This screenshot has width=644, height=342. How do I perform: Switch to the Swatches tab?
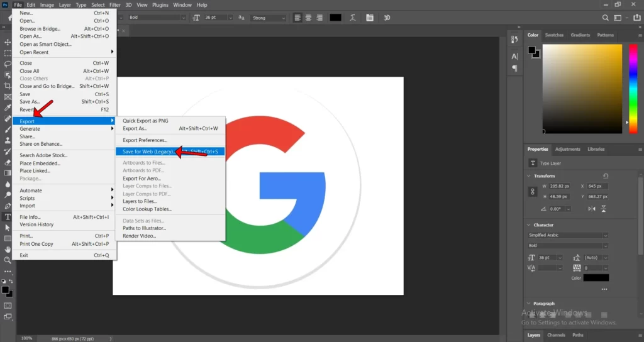[554, 35]
